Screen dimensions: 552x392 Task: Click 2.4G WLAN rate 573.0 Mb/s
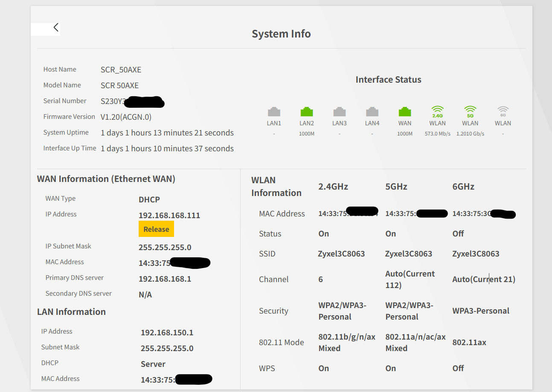(x=438, y=134)
